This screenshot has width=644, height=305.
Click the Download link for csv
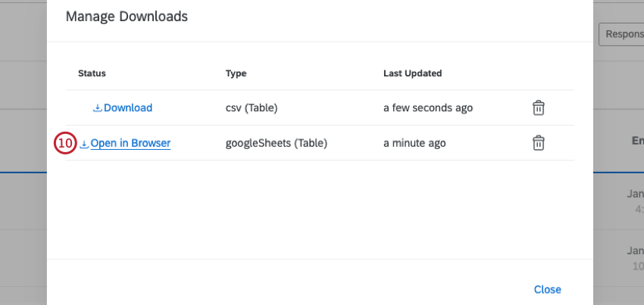127,107
